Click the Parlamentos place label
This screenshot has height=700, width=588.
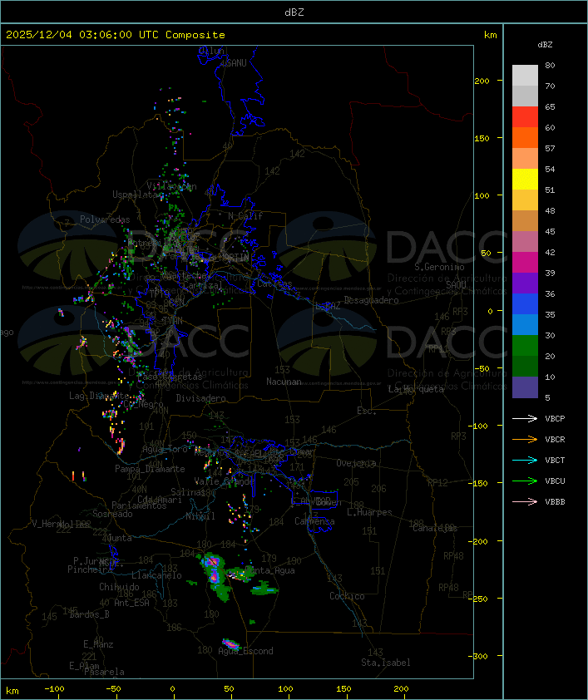(x=139, y=505)
